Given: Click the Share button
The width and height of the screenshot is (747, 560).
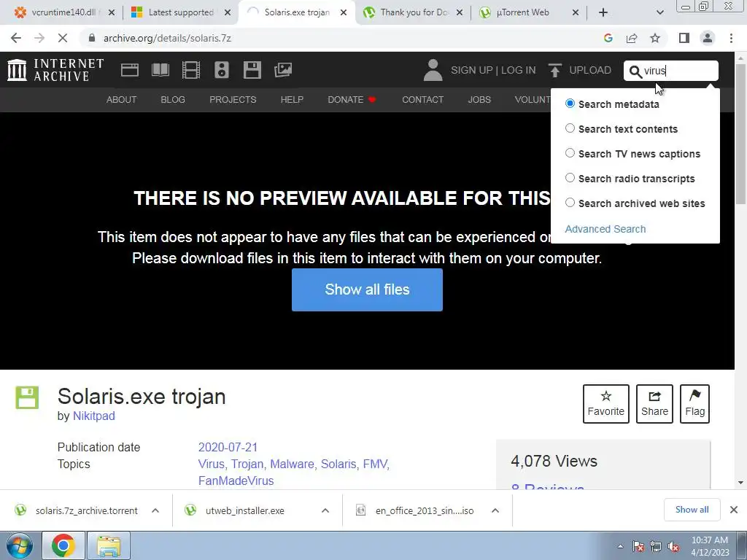Looking at the screenshot, I should (x=654, y=404).
